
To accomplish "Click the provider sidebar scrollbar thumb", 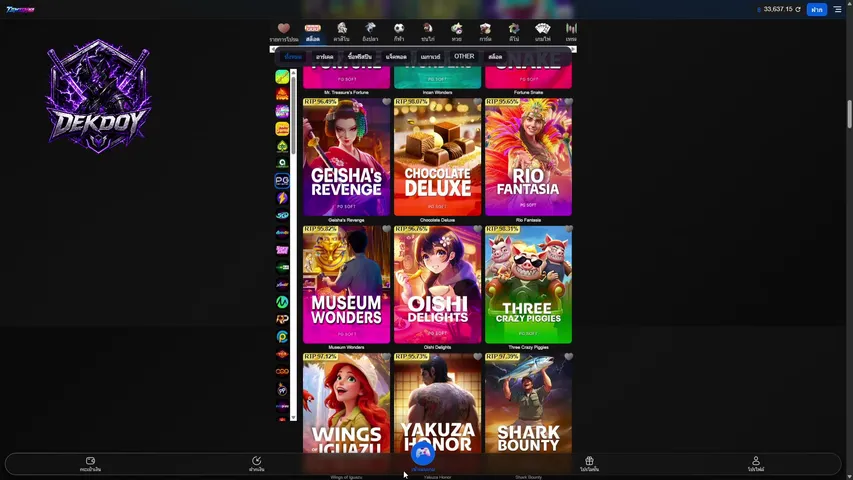I will coord(293,115).
